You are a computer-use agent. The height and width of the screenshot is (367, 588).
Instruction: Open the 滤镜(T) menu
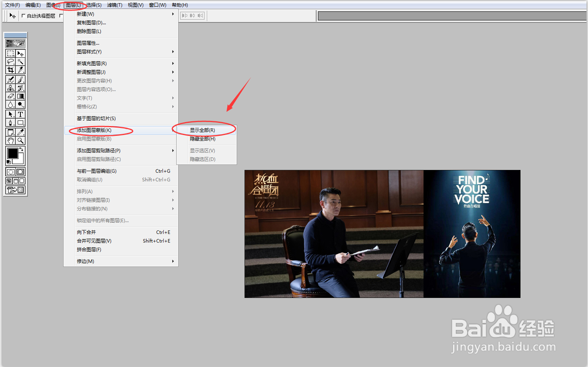point(115,5)
